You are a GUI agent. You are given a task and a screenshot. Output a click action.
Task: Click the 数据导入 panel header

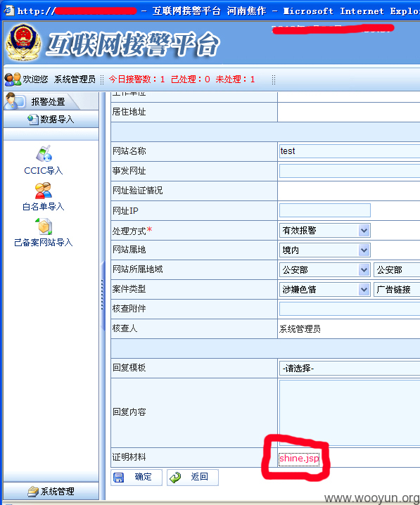[x=51, y=120]
